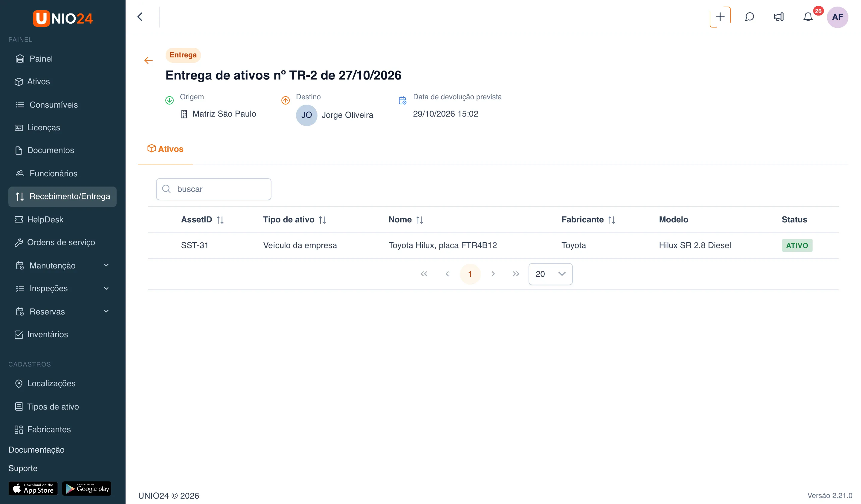Sort by Nome column arrows

pos(420,220)
